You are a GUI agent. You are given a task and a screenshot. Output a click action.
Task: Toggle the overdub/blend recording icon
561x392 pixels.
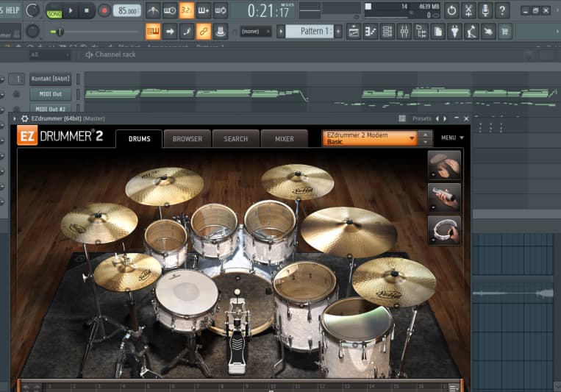tap(203, 10)
